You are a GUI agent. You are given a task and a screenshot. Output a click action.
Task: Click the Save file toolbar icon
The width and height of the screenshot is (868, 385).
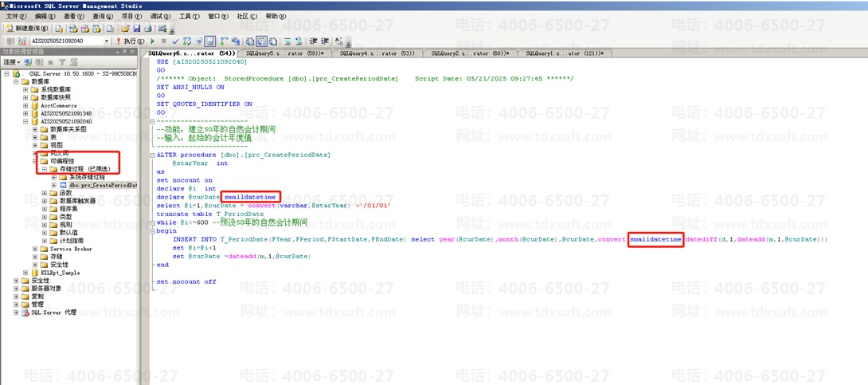coord(136,29)
